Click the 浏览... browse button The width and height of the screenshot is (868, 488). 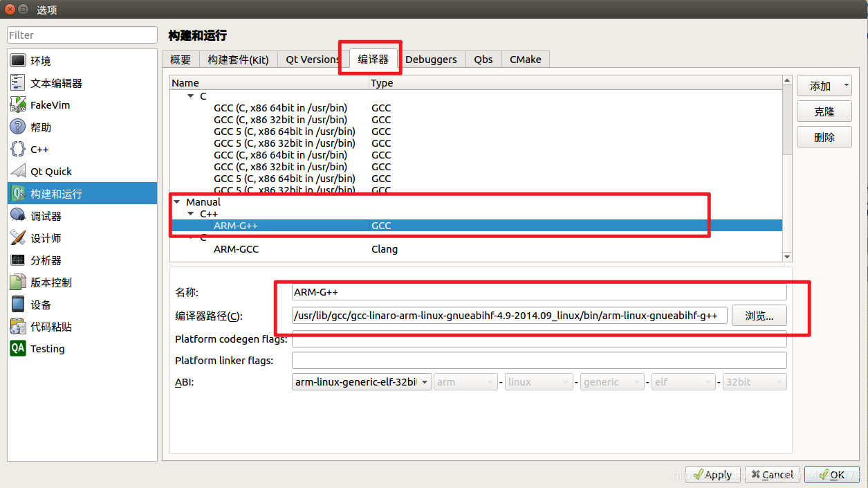pos(759,316)
